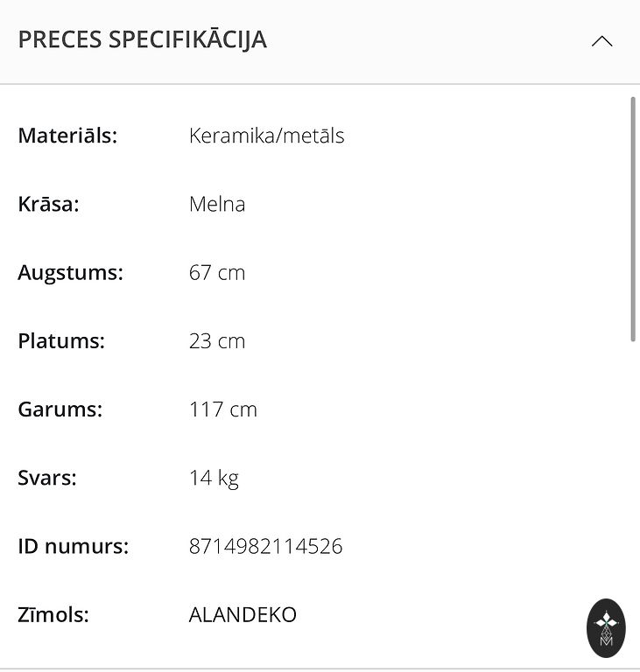This screenshot has width=640, height=672.
Task: Select the 14 kg weight value
Action: tap(214, 478)
